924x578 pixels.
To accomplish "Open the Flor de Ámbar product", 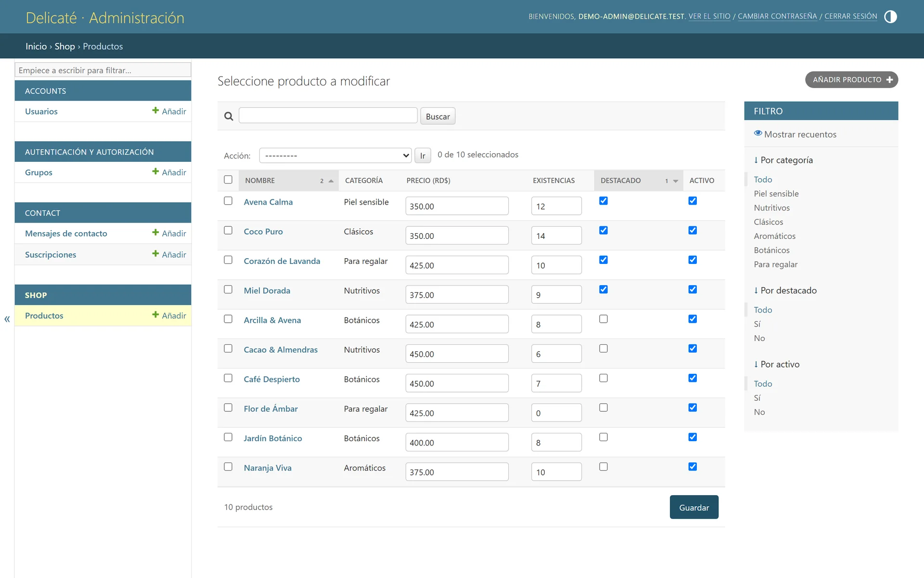I will tap(270, 408).
